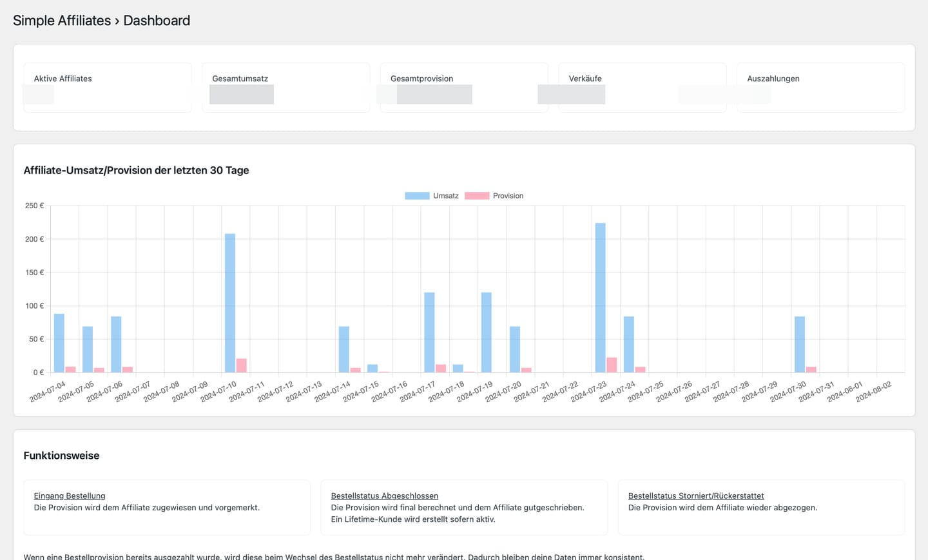Click the Umsatz bar for 2024-07-30
928x560 pixels.
pyautogui.click(x=800, y=344)
